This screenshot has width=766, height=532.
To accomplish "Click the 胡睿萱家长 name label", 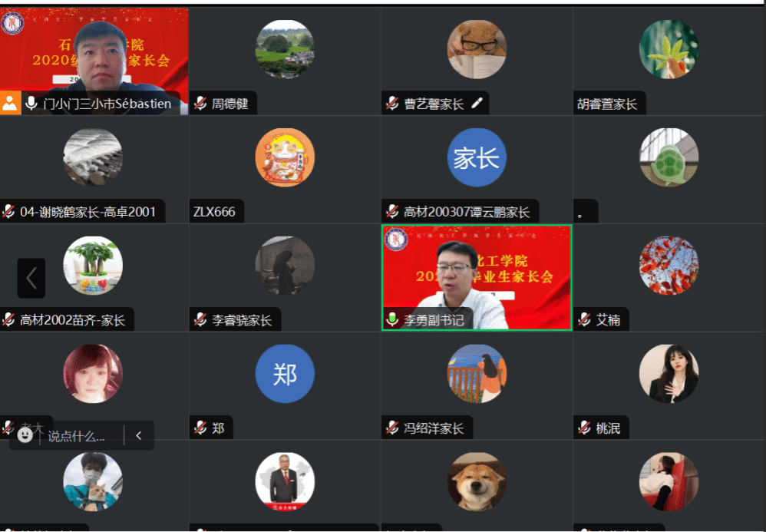I will point(607,104).
